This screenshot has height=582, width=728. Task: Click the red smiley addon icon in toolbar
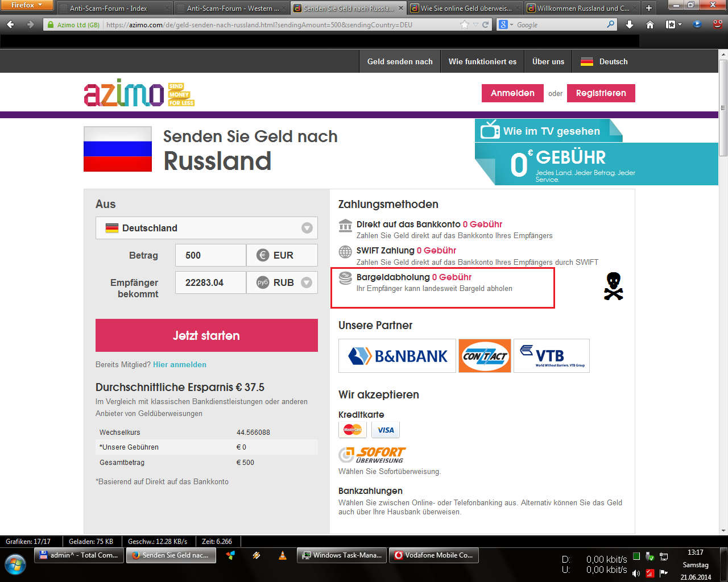pyautogui.click(x=718, y=24)
